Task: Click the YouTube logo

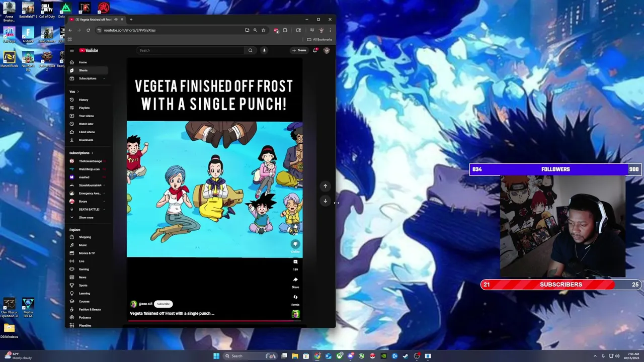Action: point(89,50)
